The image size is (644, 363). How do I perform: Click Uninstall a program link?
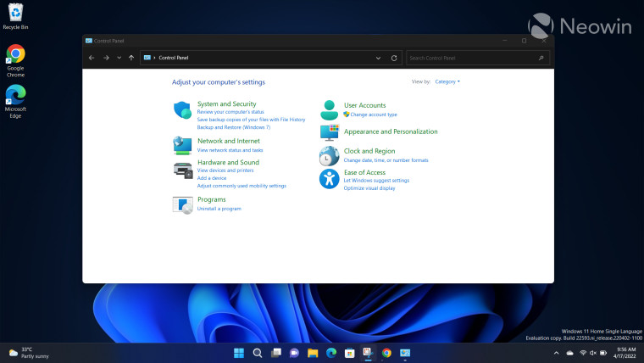[219, 209]
